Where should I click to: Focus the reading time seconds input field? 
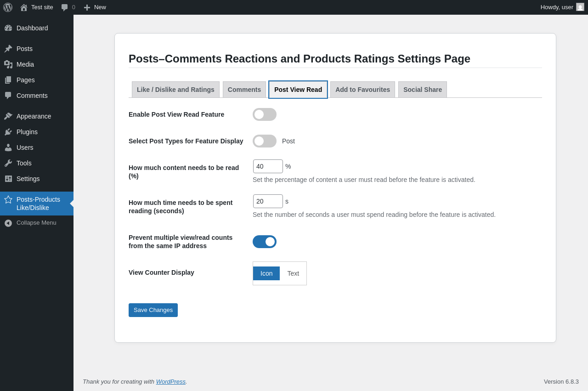tap(268, 201)
